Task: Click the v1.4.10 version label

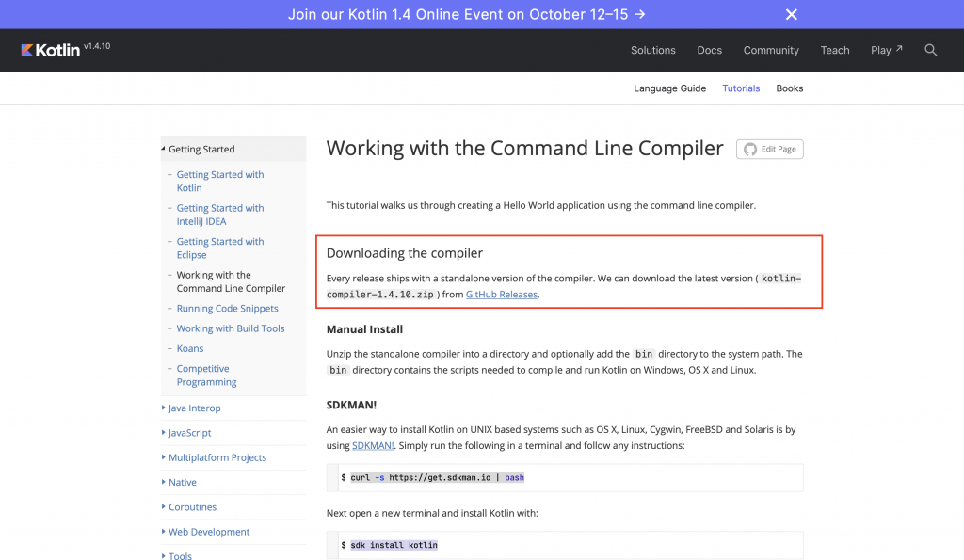Action: pos(97,46)
